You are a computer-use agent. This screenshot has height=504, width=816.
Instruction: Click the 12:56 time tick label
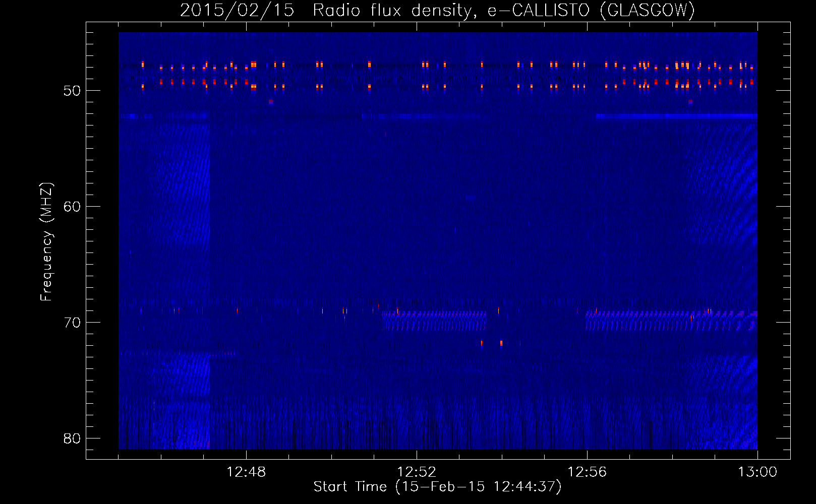(x=587, y=472)
